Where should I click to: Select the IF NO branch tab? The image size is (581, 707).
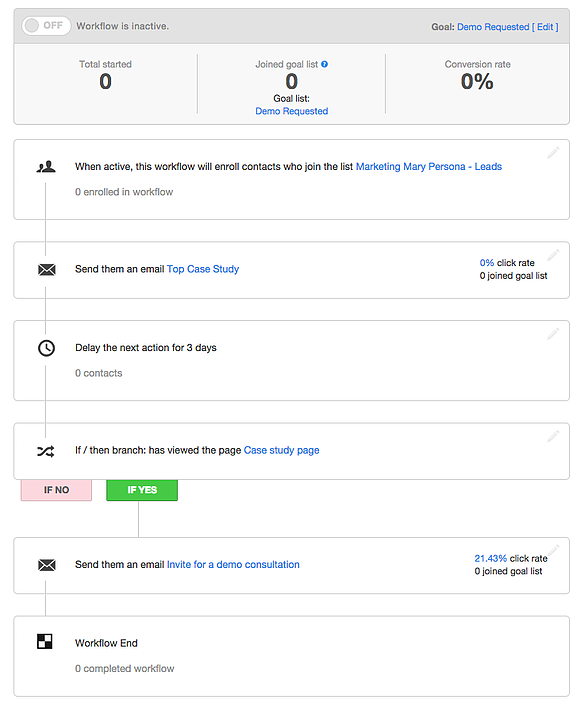pyautogui.click(x=56, y=490)
